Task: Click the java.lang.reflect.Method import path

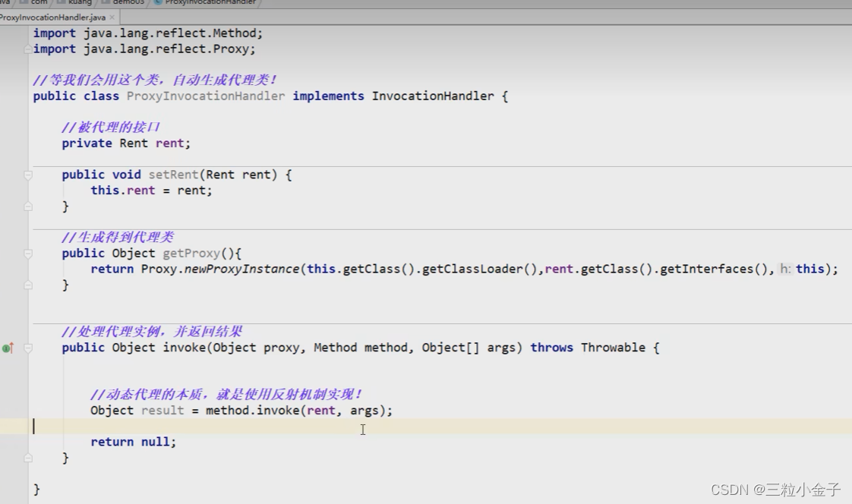Action: point(170,33)
